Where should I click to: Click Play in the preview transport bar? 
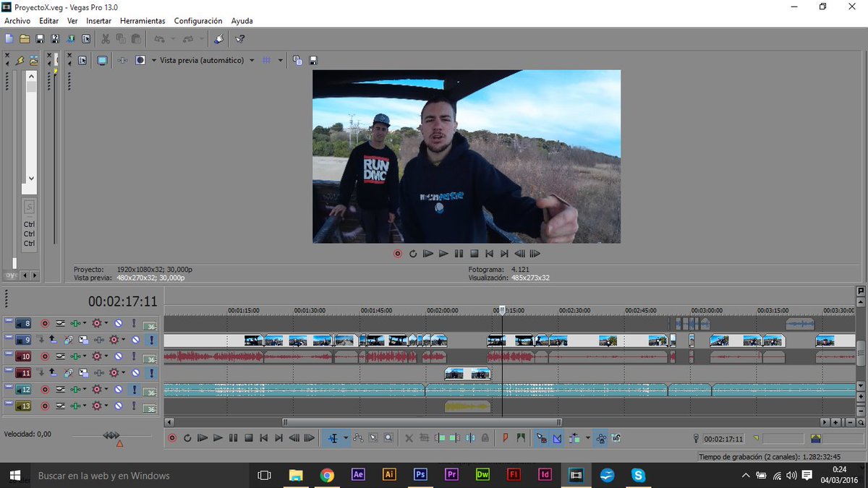coord(443,254)
